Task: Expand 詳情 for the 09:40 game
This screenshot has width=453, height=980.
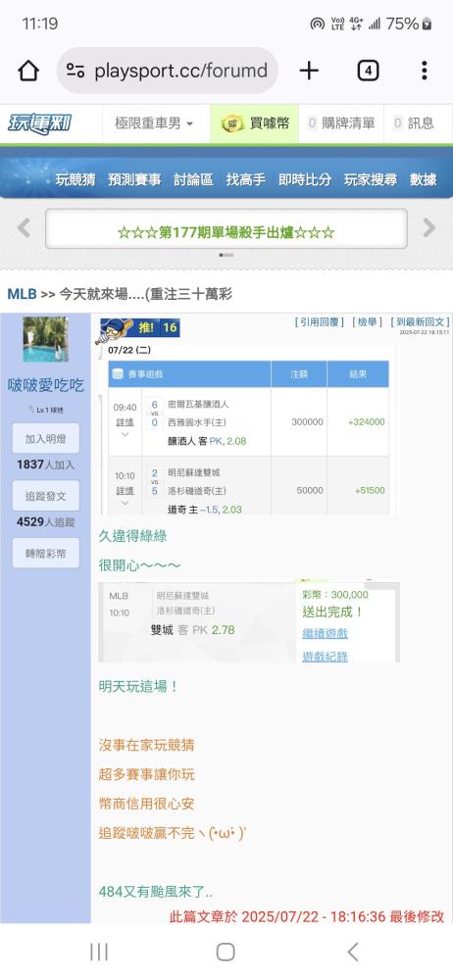Action: pyautogui.click(x=125, y=428)
